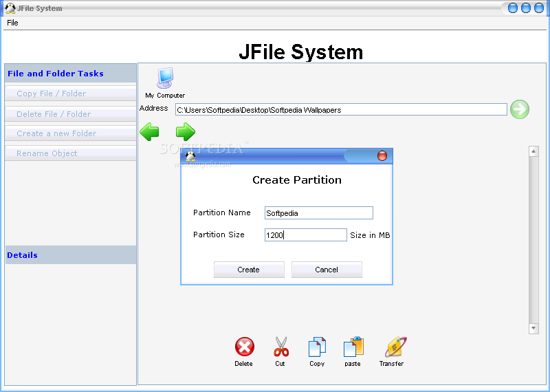Click the Copy File / Folder task
This screenshot has width=550, height=392.
click(x=71, y=94)
